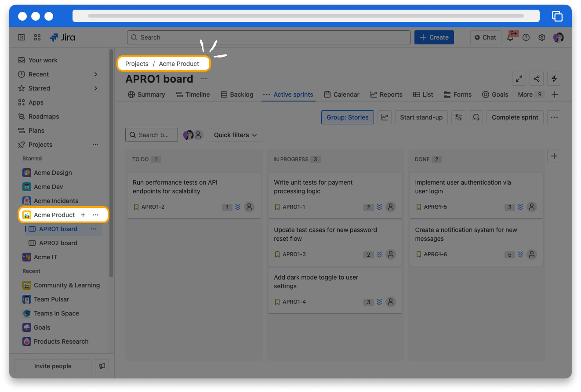The height and width of the screenshot is (392, 581).
Task: Open more board actions beside Complete sprint
Action: 554,117
